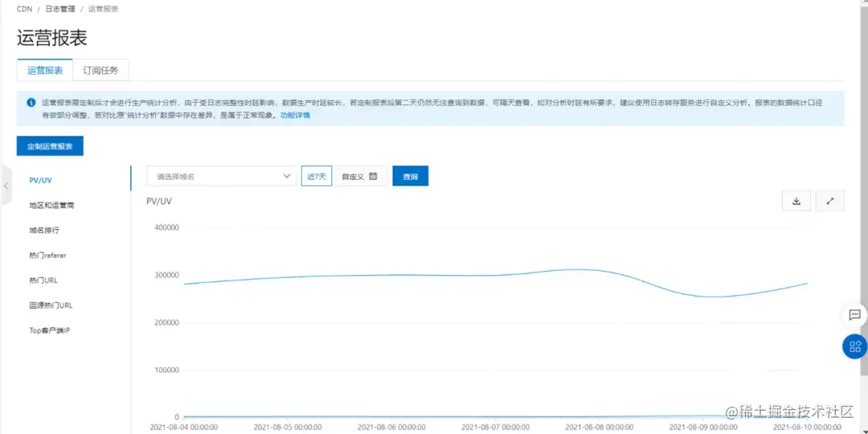Viewport: 868px width, 434px height.
Task: Click the 2021-08-06 00:00:00 axis label
Action: [391, 428]
